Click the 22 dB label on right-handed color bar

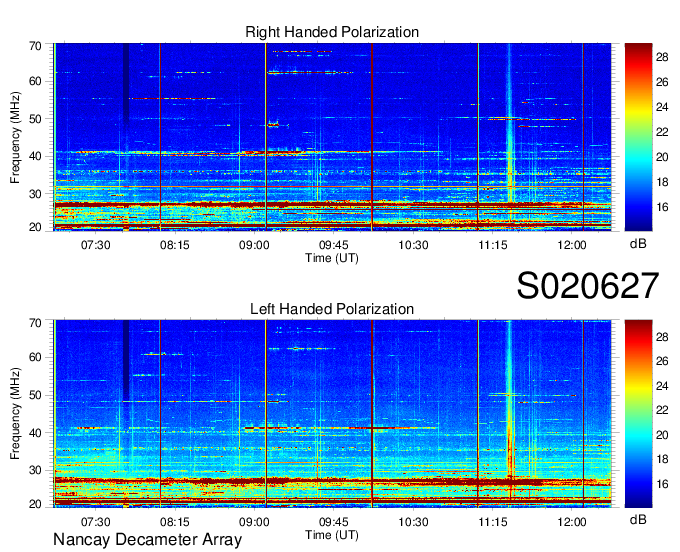point(662,132)
